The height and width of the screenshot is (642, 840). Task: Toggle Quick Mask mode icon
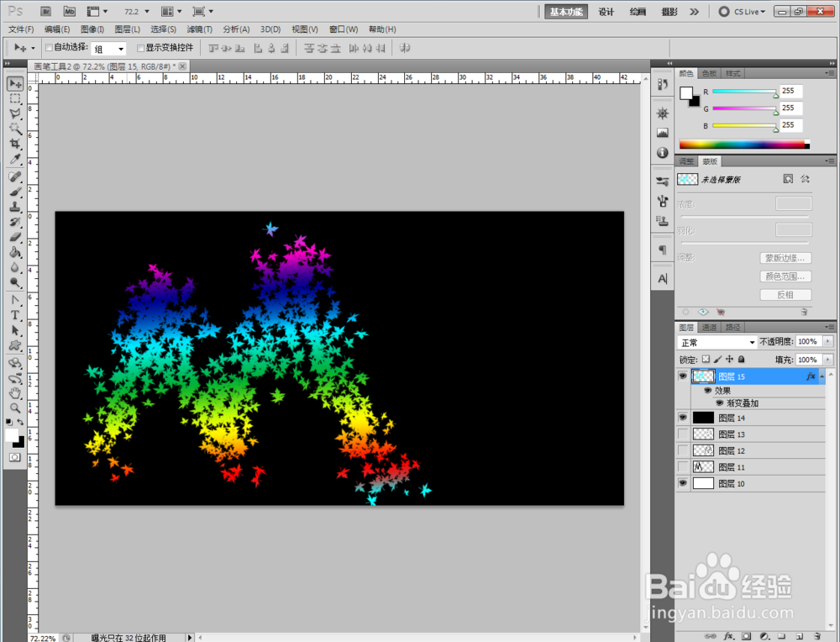click(x=15, y=457)
